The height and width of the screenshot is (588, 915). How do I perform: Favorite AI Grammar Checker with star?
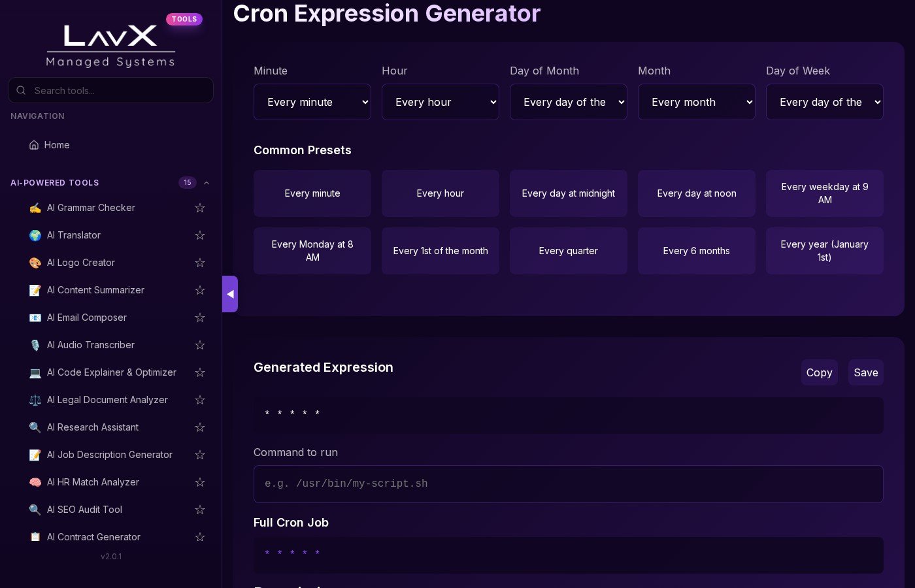tap(200, 208)
